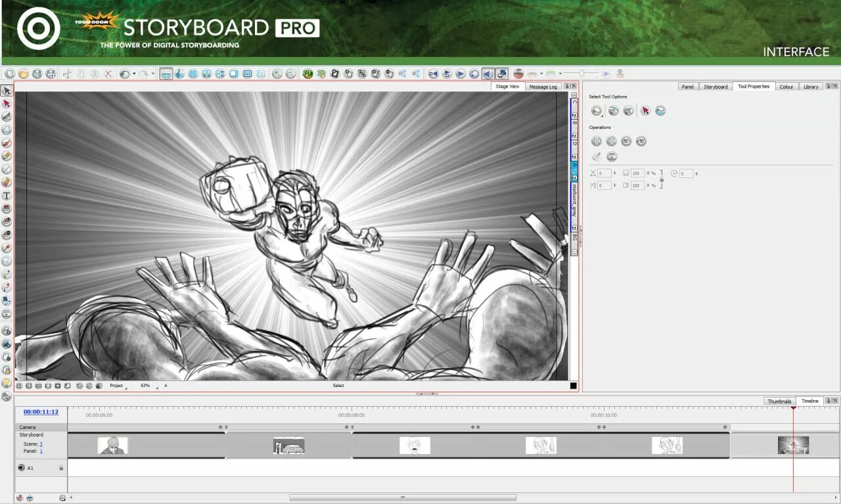This screenshot has width=841, height=504.
Task: Click the First Frame playback button
Action: coord(433,74)
